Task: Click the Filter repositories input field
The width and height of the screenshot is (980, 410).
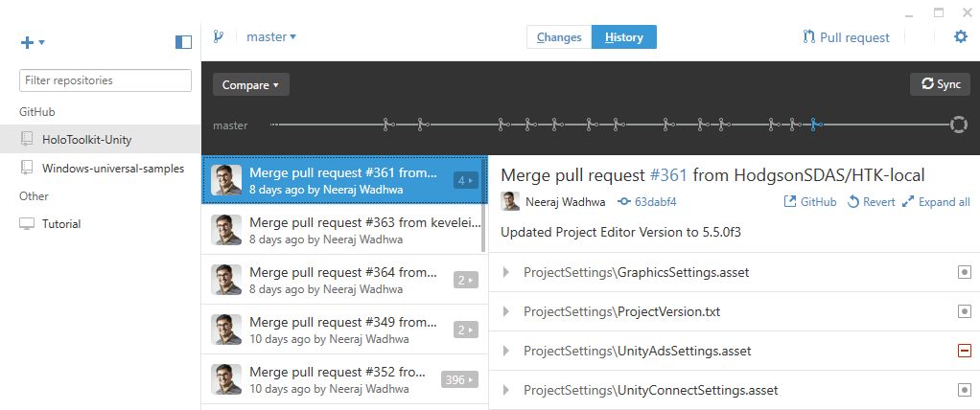Action: point(106,80)
